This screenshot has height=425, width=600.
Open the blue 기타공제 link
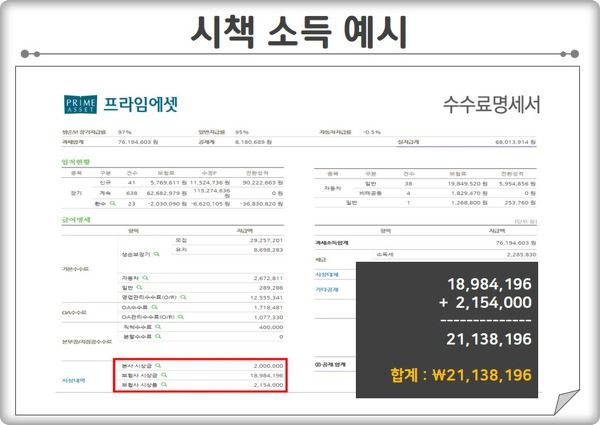(x=326, y=290)
